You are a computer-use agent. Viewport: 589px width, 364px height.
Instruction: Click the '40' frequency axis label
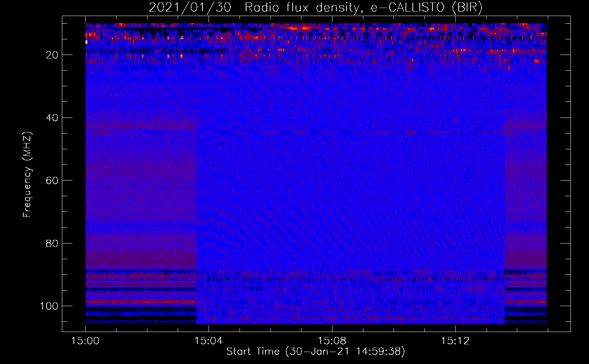pos(52,118)
